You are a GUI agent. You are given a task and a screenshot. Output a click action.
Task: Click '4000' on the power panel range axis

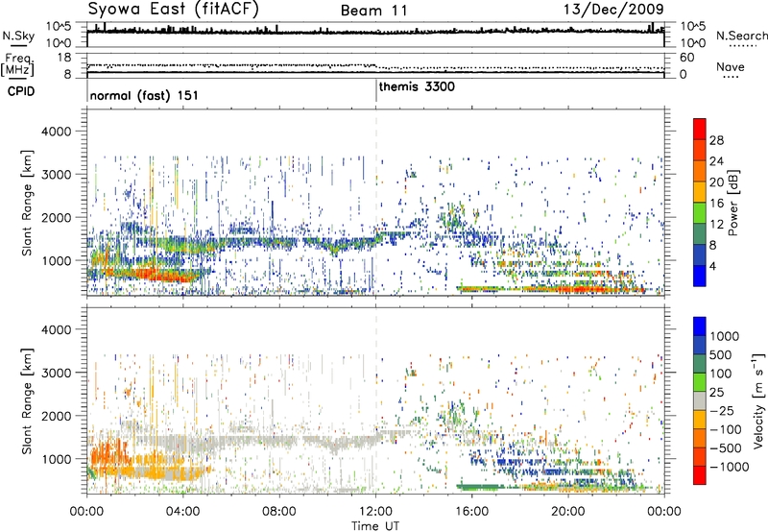tap(56, 132)
